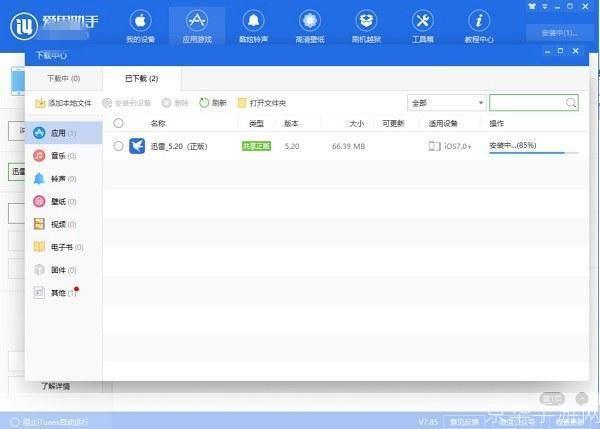Click the 66.39 MB size cell

(x=349, y=146)
